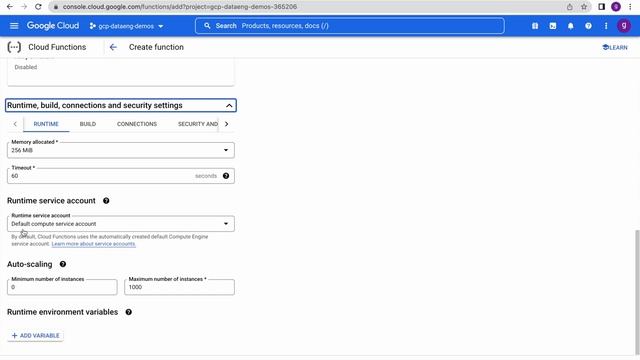Click the share page icon in address bar
The width and height of the screenshot is (640, 360).
pyautogui.click(x=569, y=7)
